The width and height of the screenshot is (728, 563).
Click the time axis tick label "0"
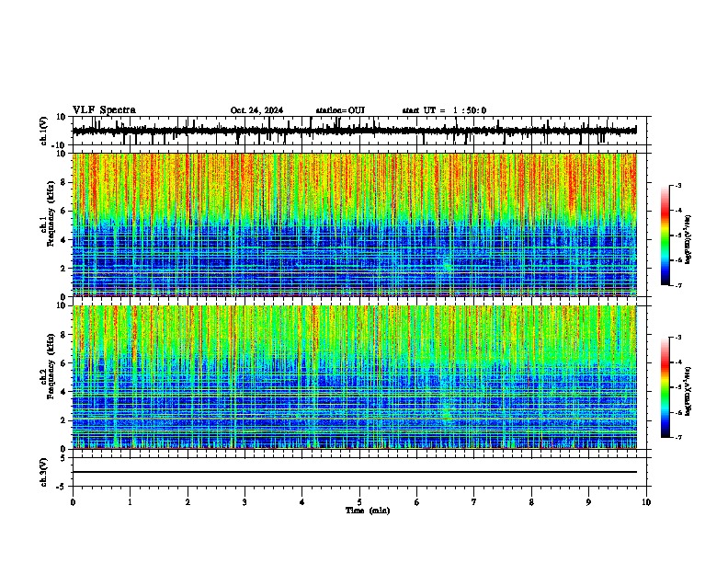(x=73, y=502)
